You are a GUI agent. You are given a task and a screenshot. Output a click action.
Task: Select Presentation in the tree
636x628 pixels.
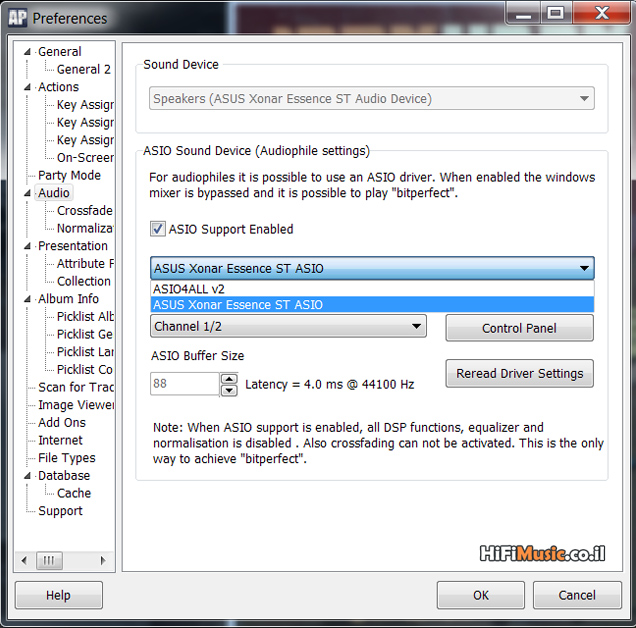pos(73,246)
